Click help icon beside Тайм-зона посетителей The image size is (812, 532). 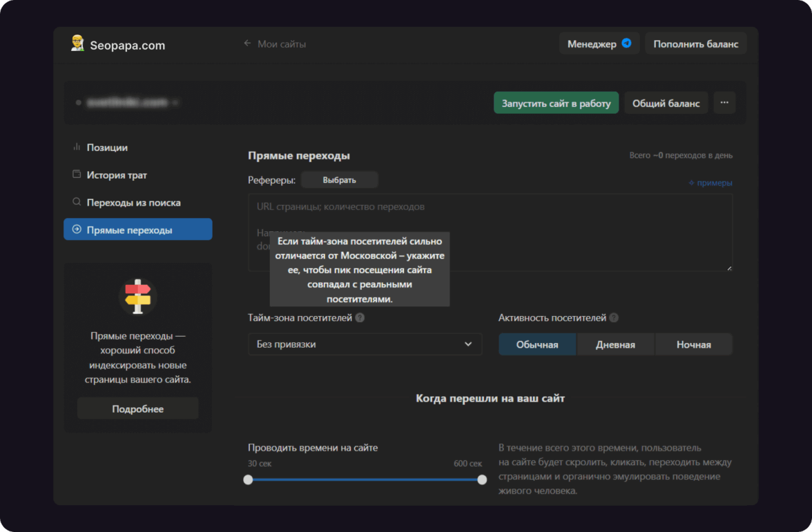pos(360,318)
